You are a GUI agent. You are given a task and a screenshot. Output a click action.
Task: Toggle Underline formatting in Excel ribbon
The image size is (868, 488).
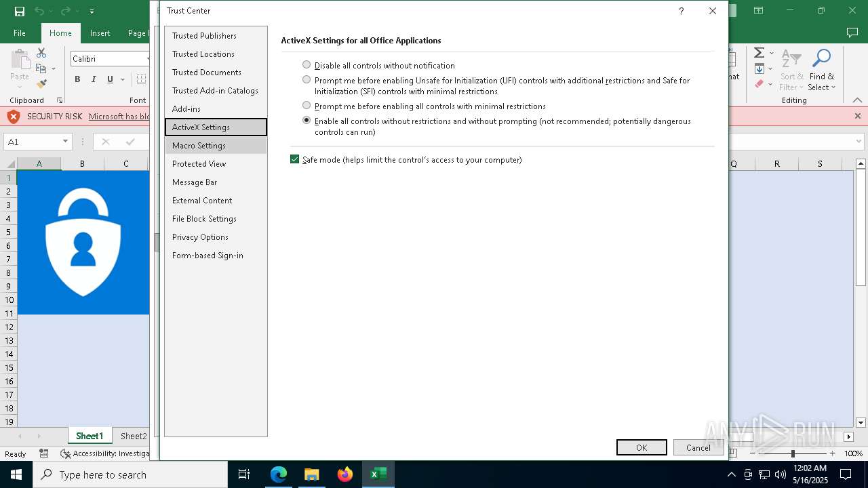(x=110, y=79)
